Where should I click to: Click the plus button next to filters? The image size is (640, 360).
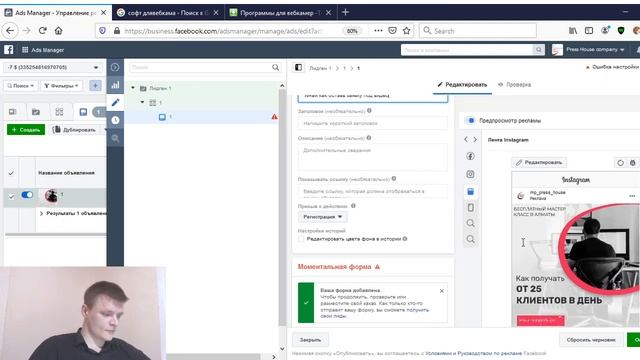coord(95,85)
